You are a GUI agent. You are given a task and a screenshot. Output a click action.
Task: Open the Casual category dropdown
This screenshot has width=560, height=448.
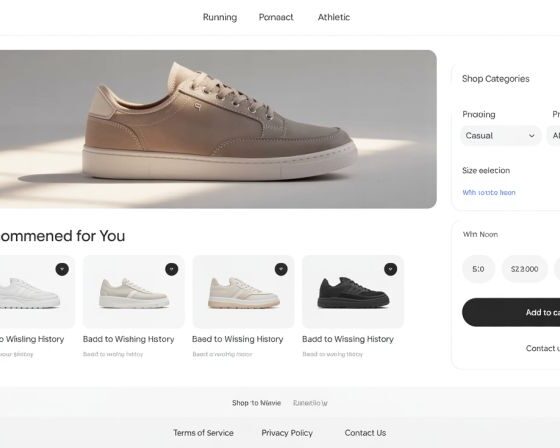[x=501, y=136]
